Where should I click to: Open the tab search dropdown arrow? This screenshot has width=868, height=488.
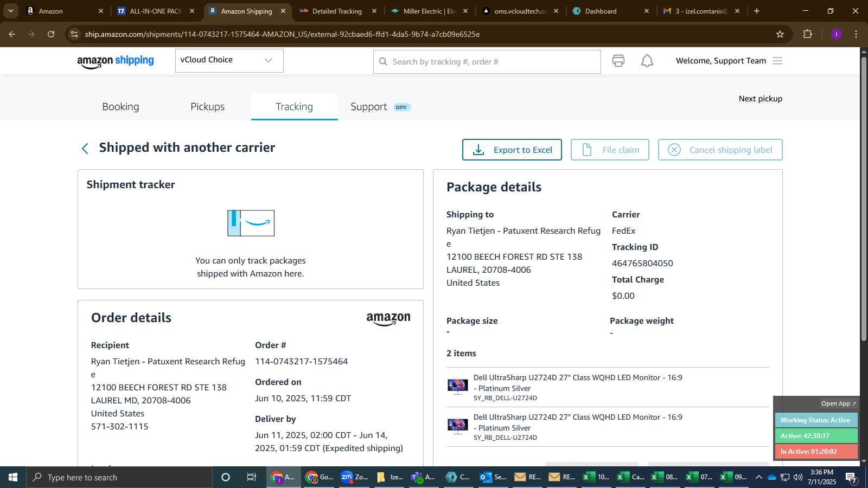click(11, 11)
